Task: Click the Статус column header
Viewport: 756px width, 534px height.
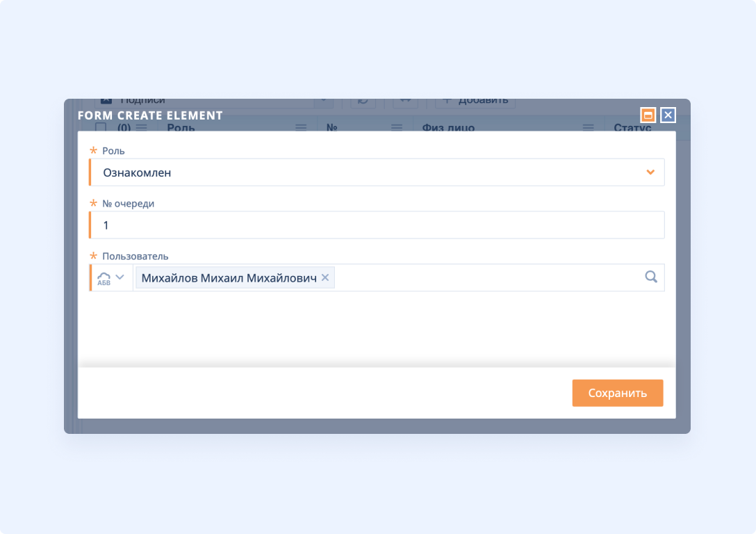Action: tap(632, 127)
